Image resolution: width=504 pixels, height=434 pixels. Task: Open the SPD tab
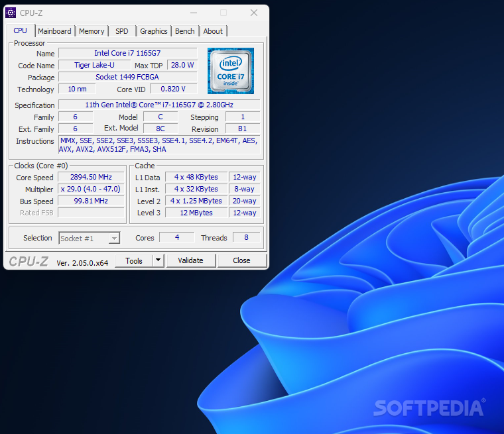(122, 31)
